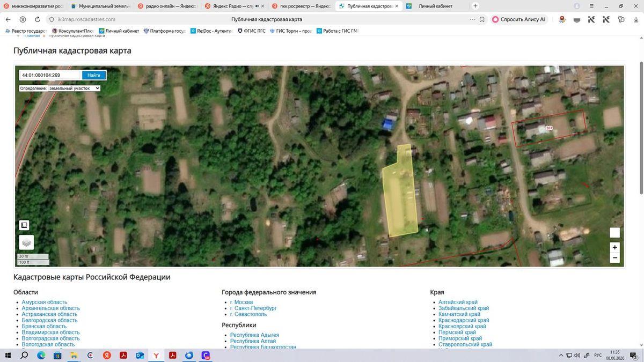The width and height of the screenshot is (644, 362).
Task: Switch to пкк росреестр Яндекс tab
Action: tap(301, 6)
